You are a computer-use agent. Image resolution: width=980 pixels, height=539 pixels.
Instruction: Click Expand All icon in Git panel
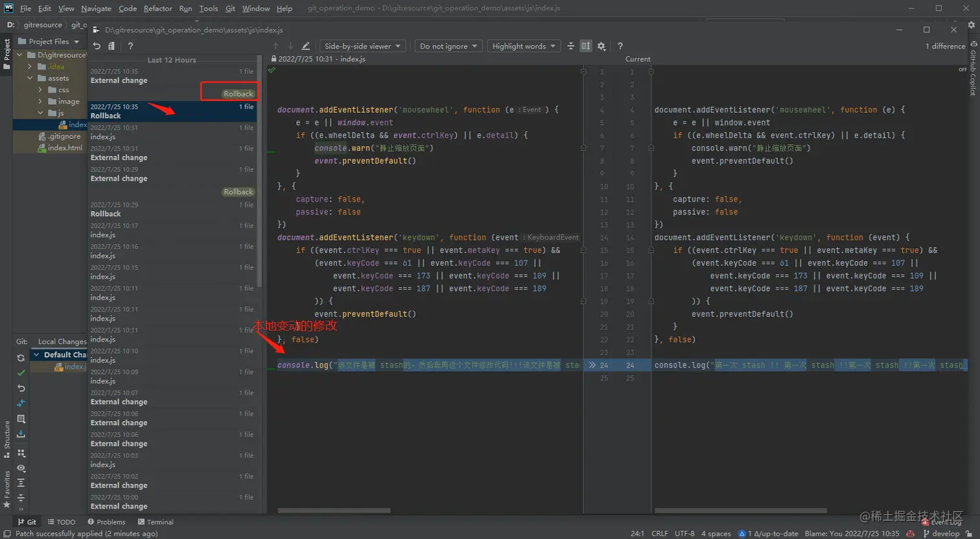click(21, 483)
